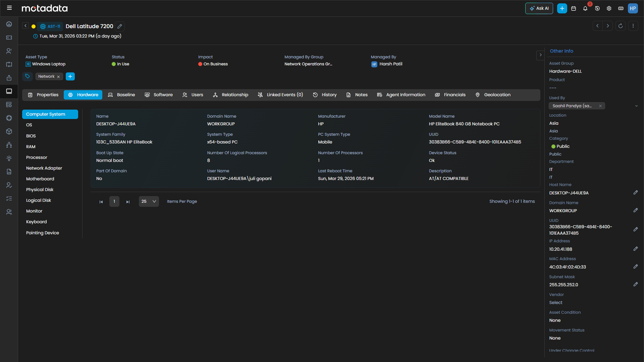
Task: Expand the Used By selection dropdown
Action: (636, 106)
